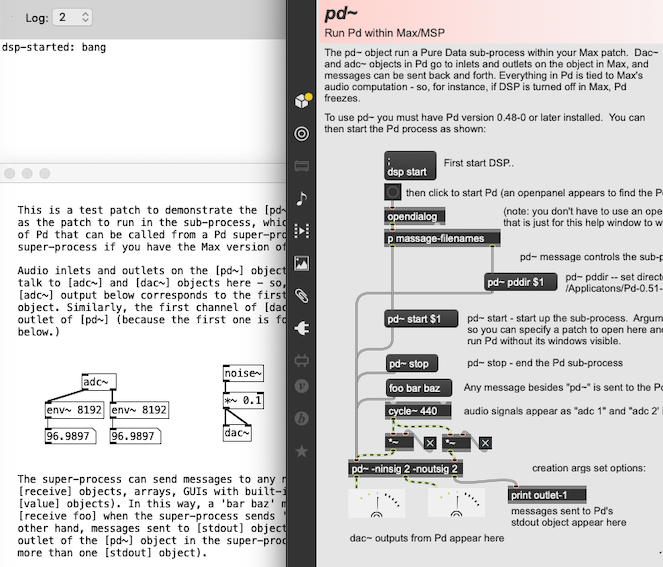Click 'pd~ stop - end the Pd sub-process' comment
Image resolution: width=663 pixels, height=567 pixels.
[545, 363]
